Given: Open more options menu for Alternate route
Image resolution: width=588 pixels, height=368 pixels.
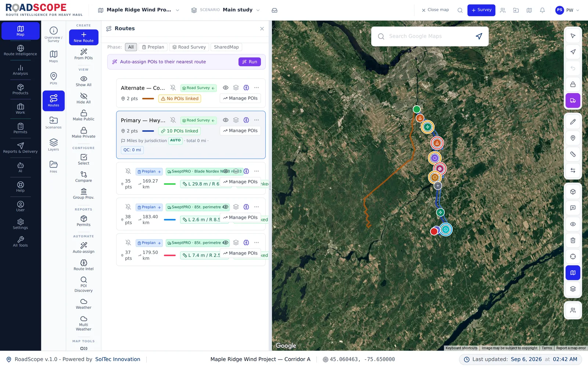Looking at the screenshot, I should pos(257,88).
